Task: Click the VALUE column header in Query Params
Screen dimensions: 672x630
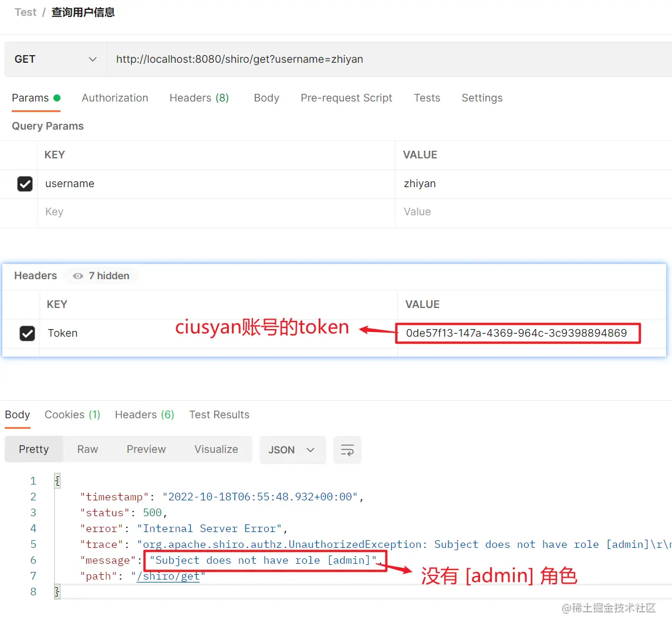Action: point(420,155)
